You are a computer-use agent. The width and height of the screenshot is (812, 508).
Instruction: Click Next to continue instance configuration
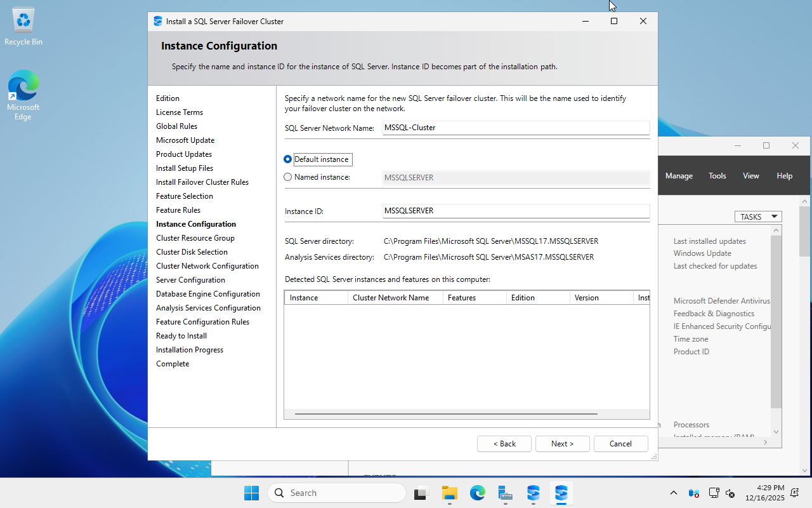coord(562,443)
